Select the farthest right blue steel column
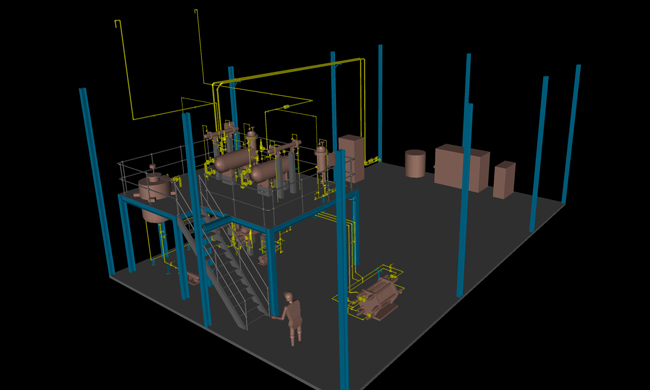 tap(571, 133)
